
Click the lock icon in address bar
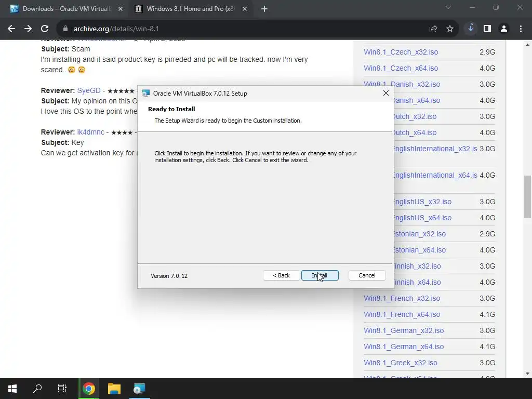tap(65, 29)
